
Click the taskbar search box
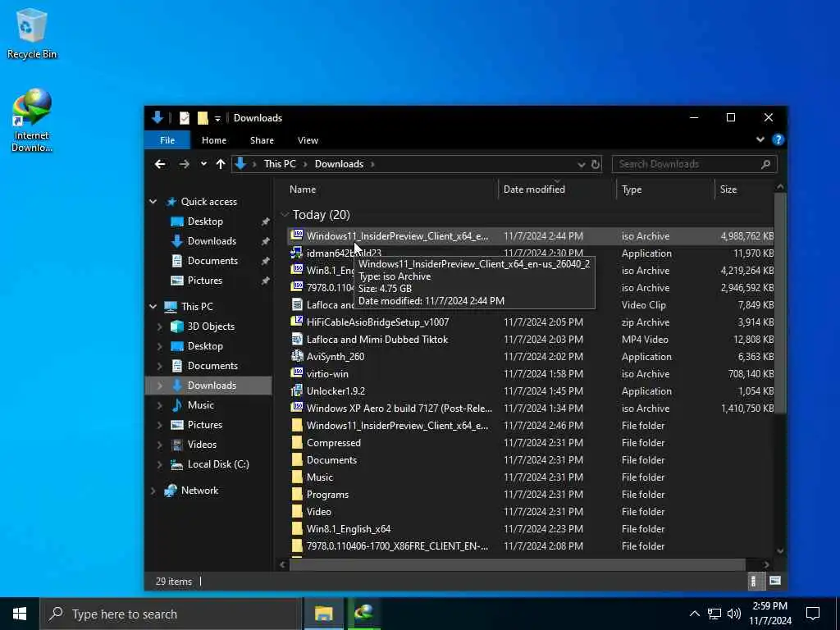[171, 614]
